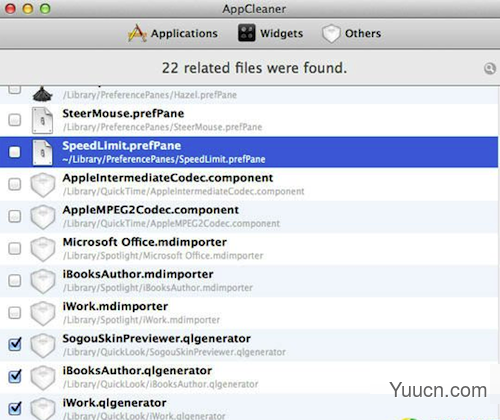Image resolution: width=500 pixels, height=420 pixels.
Task: Check the SteerMouse.prefPane checkbox
Action: pyautogui.click(x=15, y=120)
